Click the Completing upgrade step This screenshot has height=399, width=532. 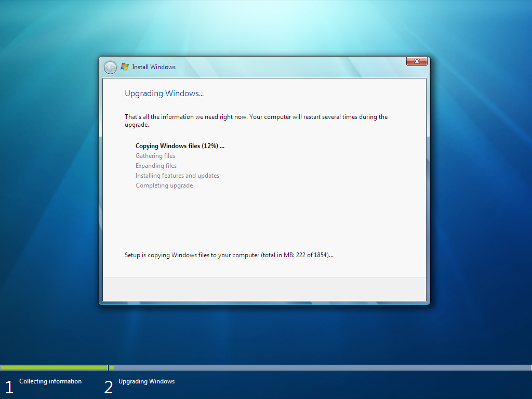pos(164,185)
